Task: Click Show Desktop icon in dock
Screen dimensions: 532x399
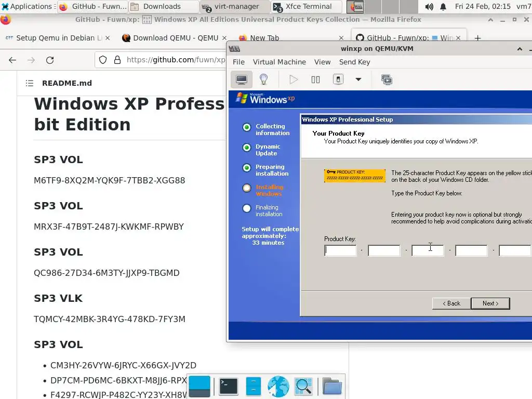Action: click(x=199, y=387)
